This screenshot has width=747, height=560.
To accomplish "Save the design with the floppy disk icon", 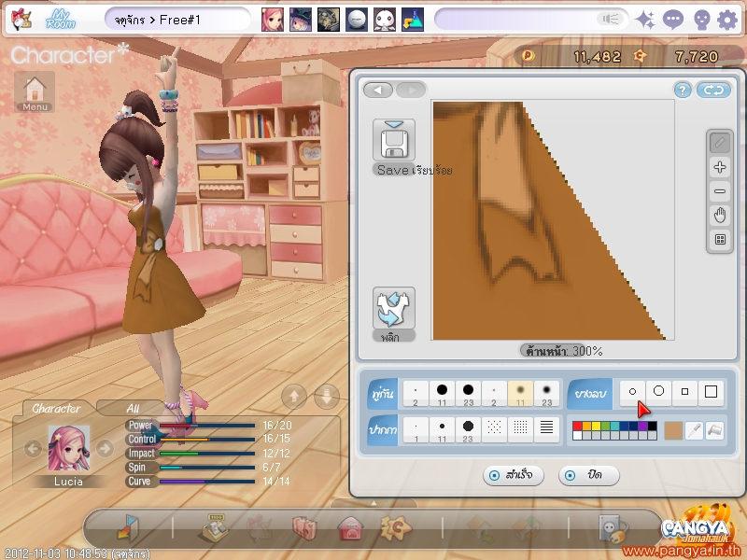I will tap(394, 139).
